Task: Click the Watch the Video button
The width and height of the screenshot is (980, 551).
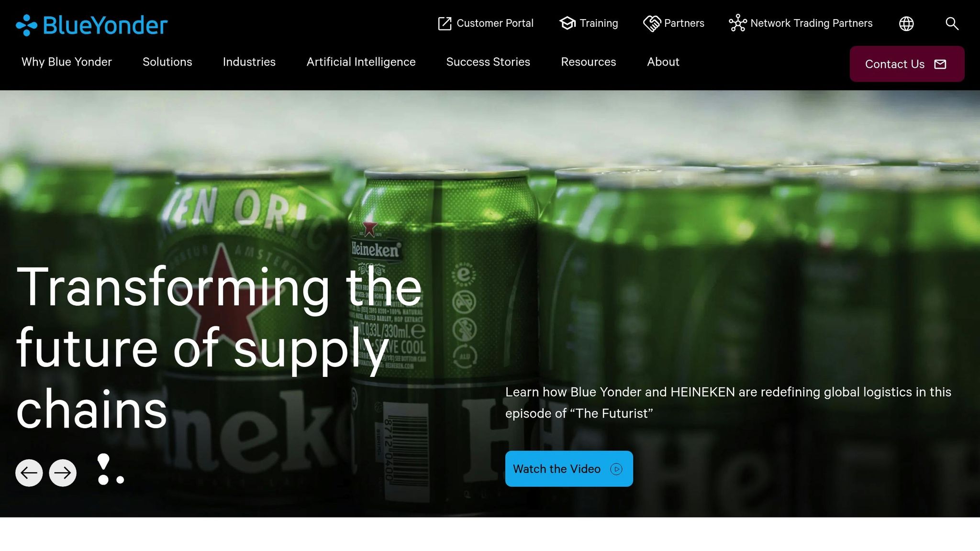Action: pyautogui.click(x=569, y=469)
